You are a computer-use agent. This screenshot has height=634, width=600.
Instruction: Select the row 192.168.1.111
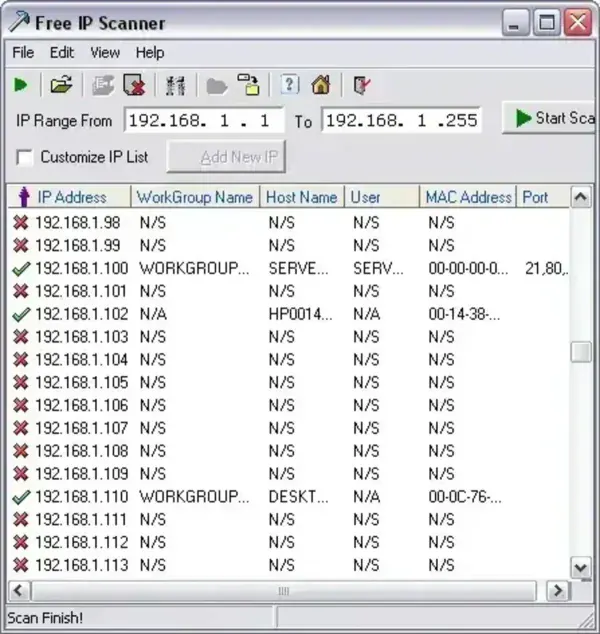(x=289, y=520)
